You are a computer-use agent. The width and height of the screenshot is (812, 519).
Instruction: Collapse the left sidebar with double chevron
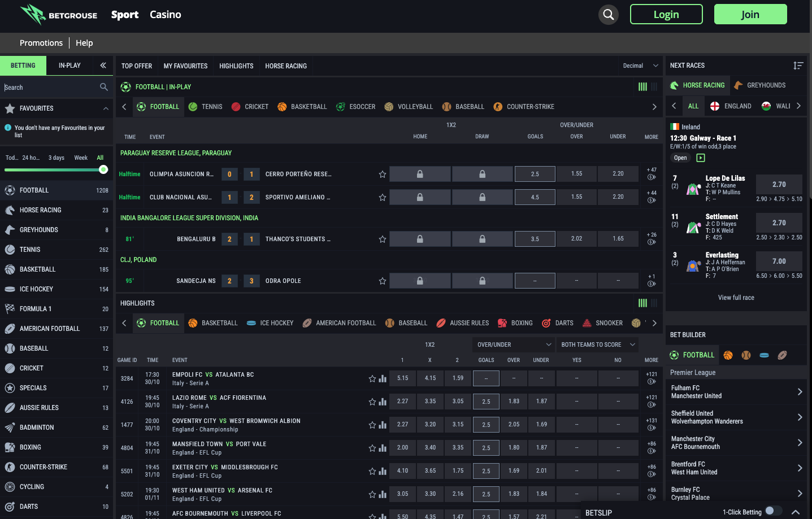pyautogui.click(x=103, y=66)
